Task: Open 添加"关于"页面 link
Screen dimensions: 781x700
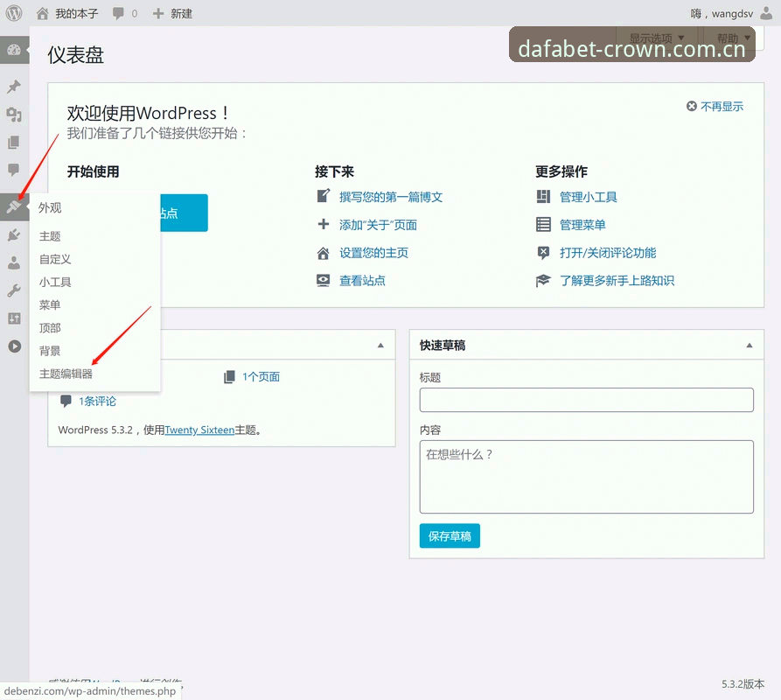Action: pos(378,225)
